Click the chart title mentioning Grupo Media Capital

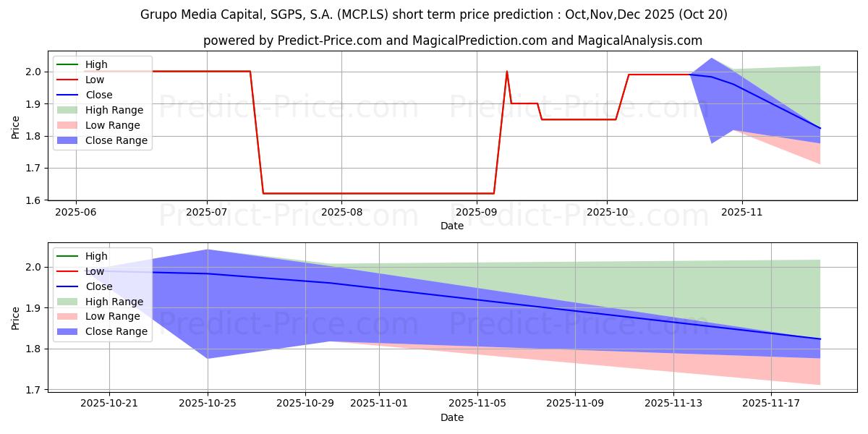click(x=434, y=14)
